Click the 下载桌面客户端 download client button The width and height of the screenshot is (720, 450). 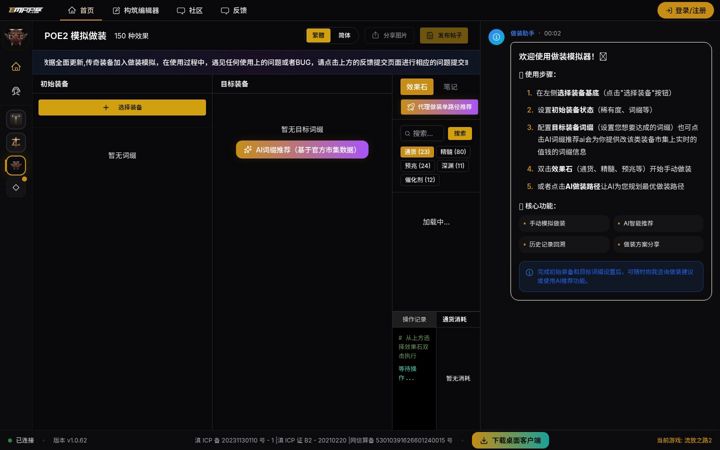point(510,440)
